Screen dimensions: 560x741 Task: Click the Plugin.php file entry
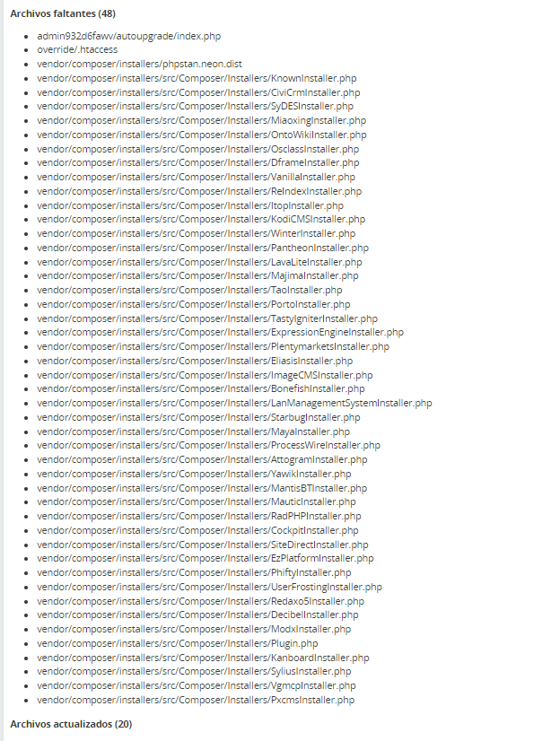[177, 643]
